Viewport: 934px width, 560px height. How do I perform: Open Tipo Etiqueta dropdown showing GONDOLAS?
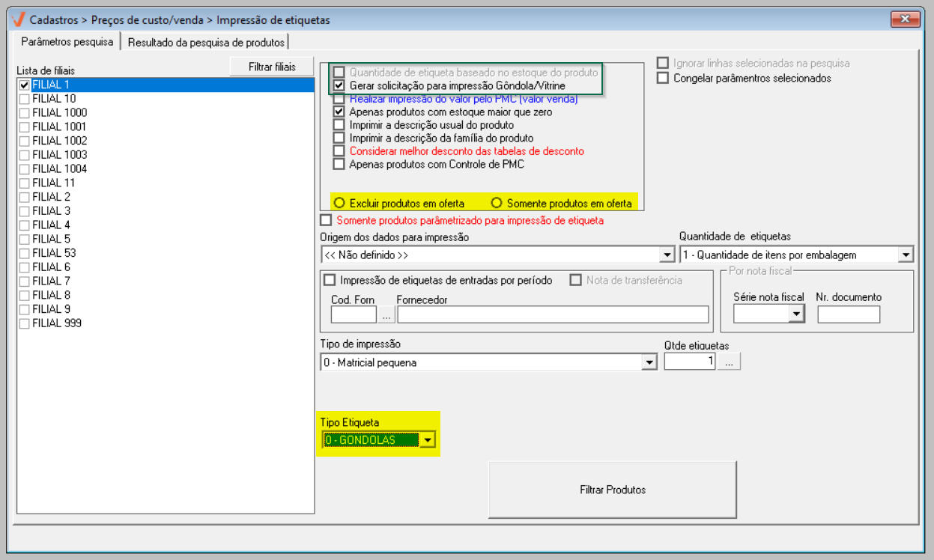tap(427, 440)
